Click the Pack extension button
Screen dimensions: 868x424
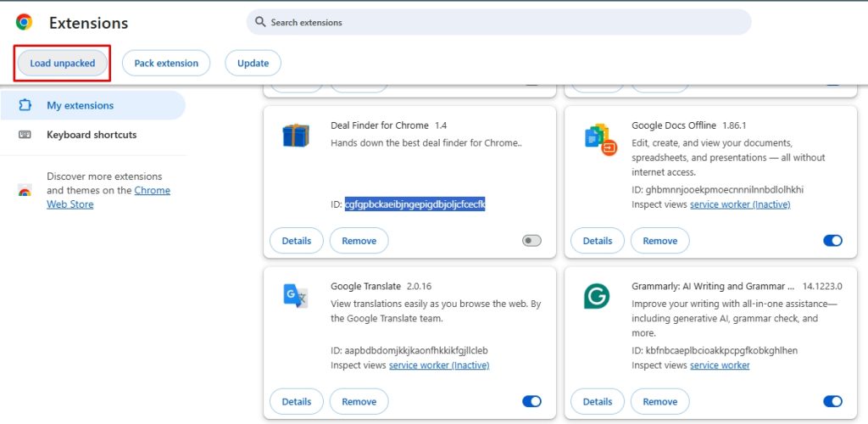pyautogui.click(x=166, y=63)
